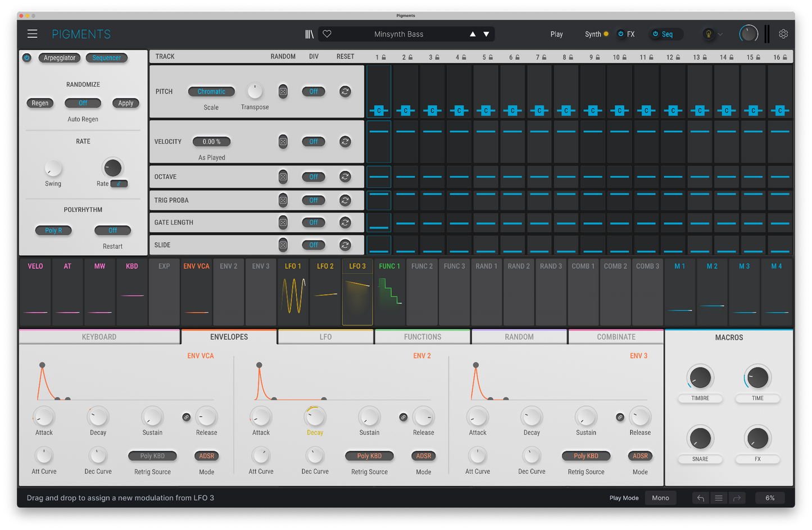
Task: Open the edit history list icon
Action: pos(719,498)
